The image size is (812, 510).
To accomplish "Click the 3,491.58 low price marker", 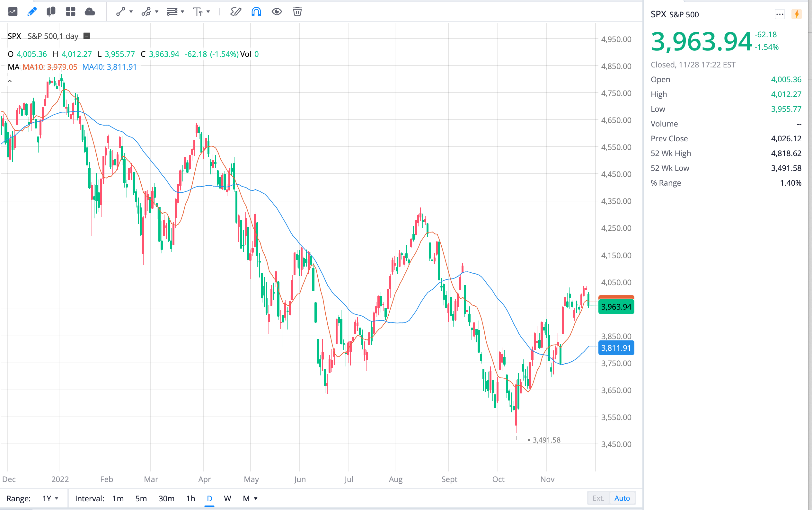I will 546,440.
